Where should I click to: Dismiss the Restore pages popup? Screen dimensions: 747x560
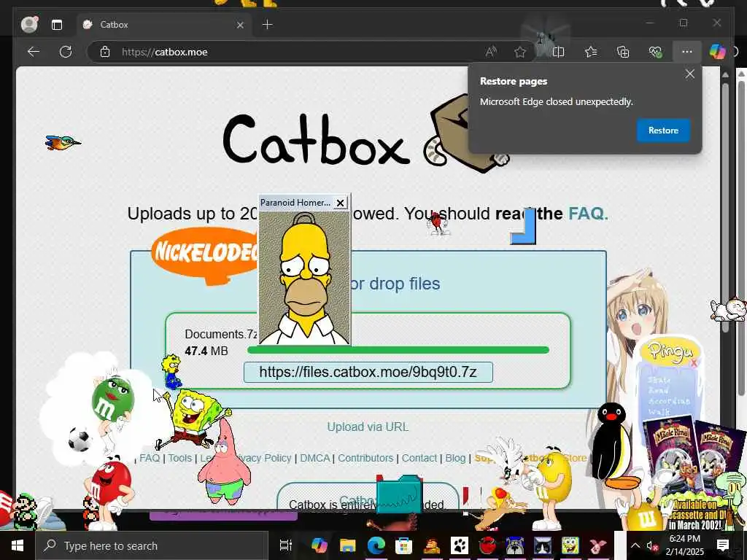[690, 74]
